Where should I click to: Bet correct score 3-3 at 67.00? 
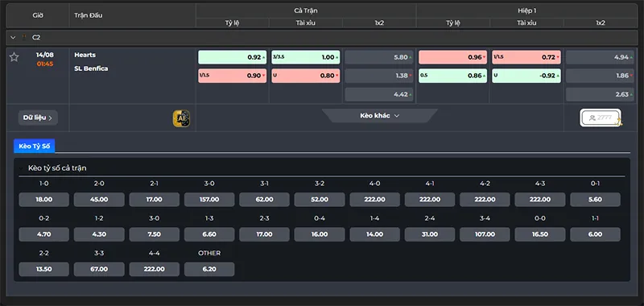99,270
